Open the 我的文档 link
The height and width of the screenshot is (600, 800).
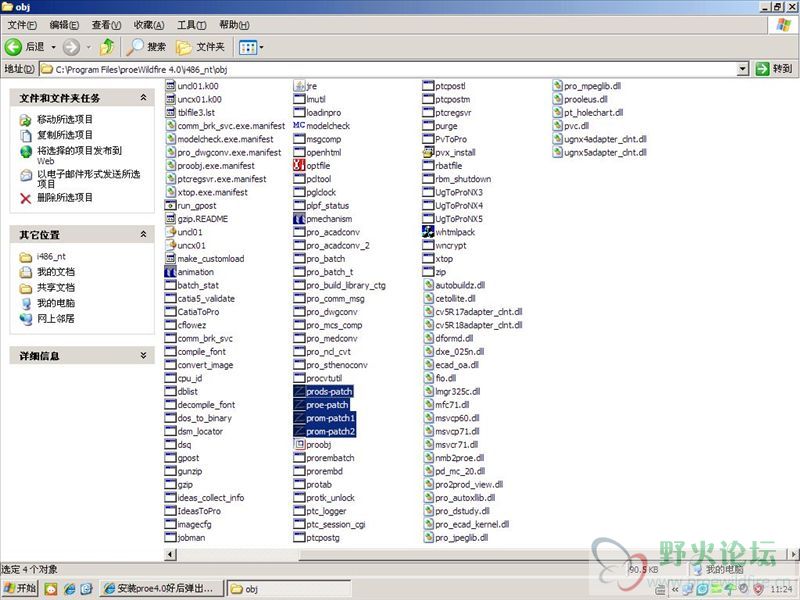pyautogui.click(x=56, y=272)
